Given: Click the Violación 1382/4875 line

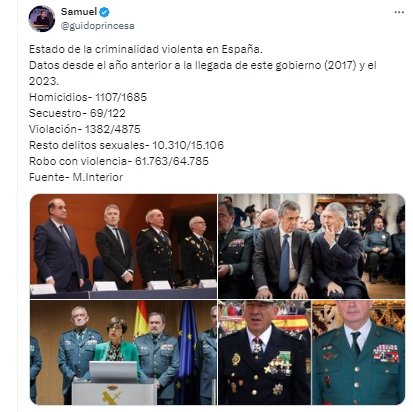Looking at the screenshot, I should coord(85,129).
